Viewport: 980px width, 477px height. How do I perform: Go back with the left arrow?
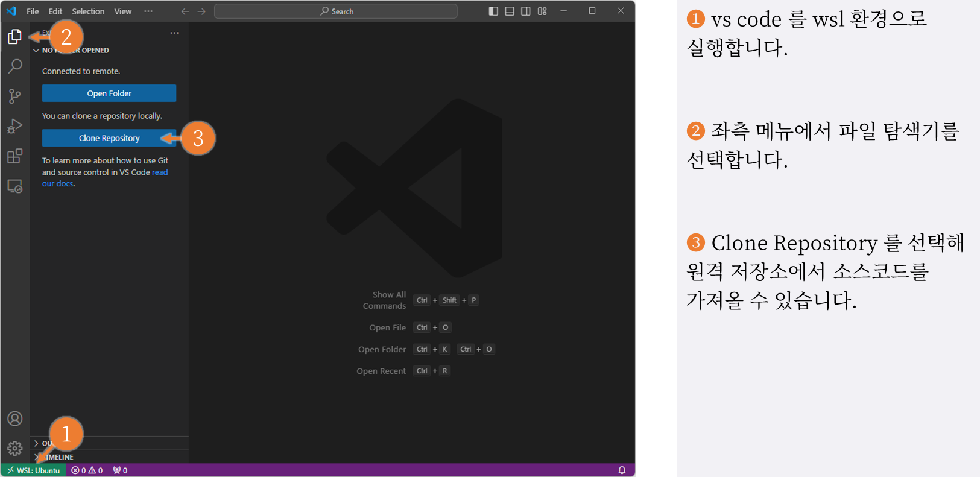coord(185,11)
